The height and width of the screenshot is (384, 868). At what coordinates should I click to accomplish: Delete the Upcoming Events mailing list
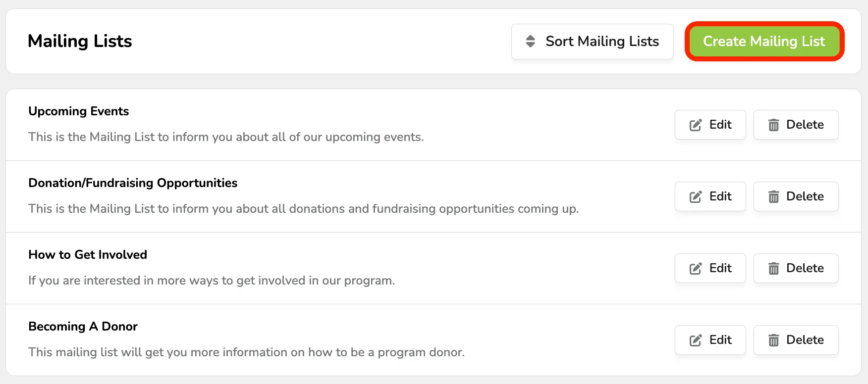click(796, 125)
